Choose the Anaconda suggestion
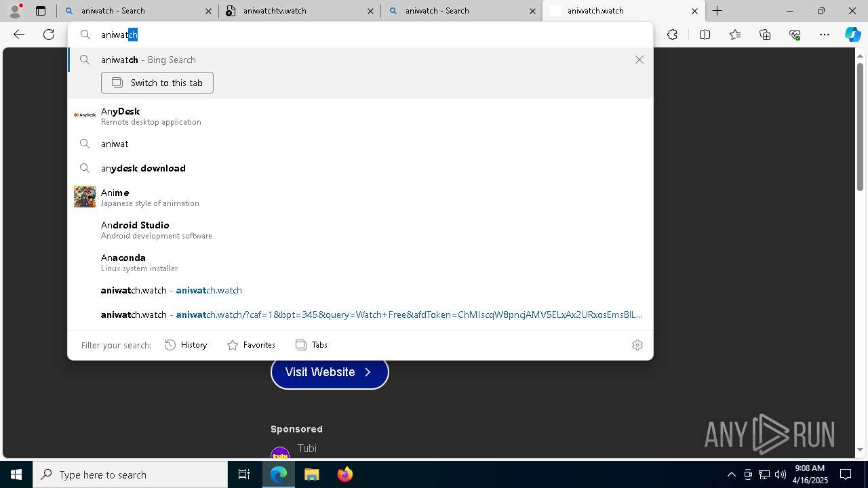The height and width of the screenshot is (488, 868). pos(360,262)
